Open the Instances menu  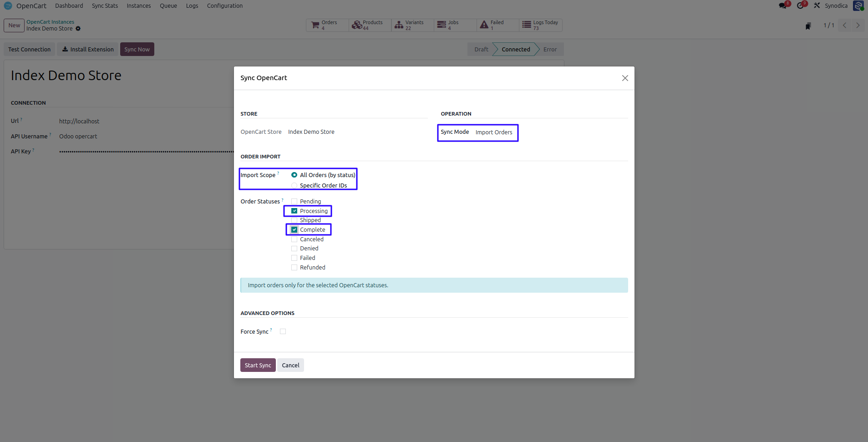pyautogui.click(x=139, y=6)
